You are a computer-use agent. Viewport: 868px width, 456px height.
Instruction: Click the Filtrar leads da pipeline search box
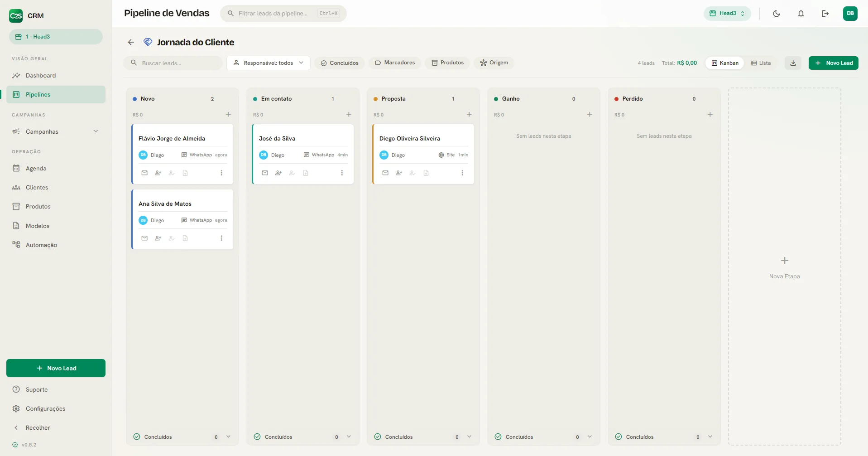(x=283, y=14)
